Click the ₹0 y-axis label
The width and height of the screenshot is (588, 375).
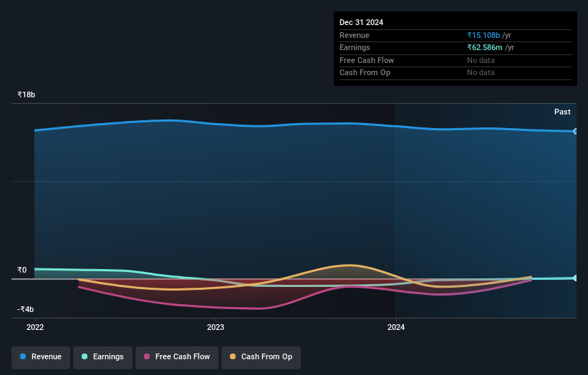[x=21, y=270]
